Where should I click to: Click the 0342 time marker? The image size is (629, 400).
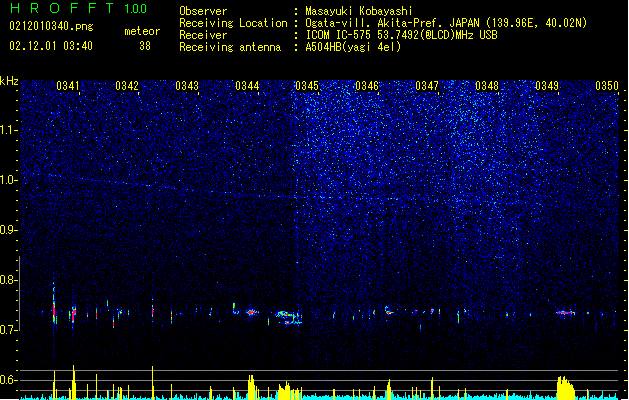pos(127,86)
